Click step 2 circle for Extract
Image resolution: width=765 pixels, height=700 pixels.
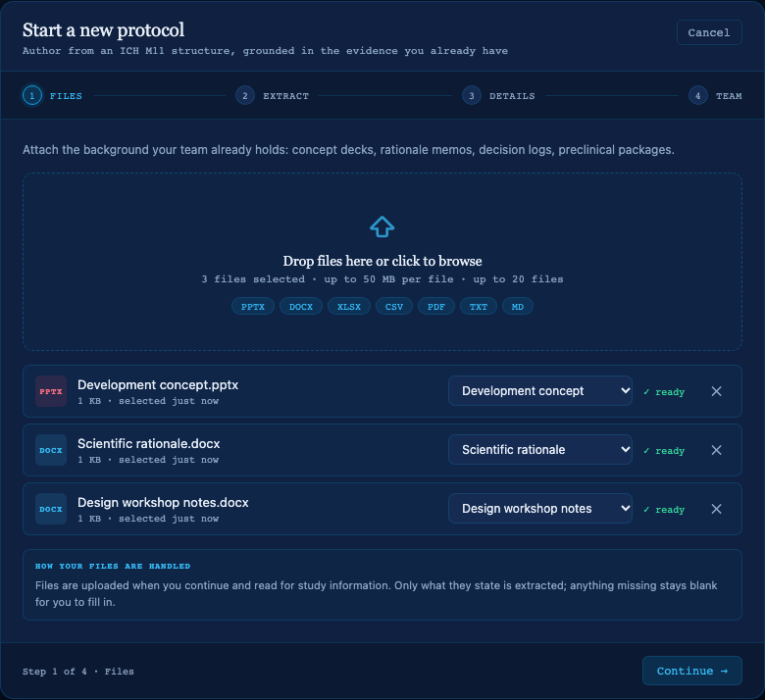coord(245,96)
